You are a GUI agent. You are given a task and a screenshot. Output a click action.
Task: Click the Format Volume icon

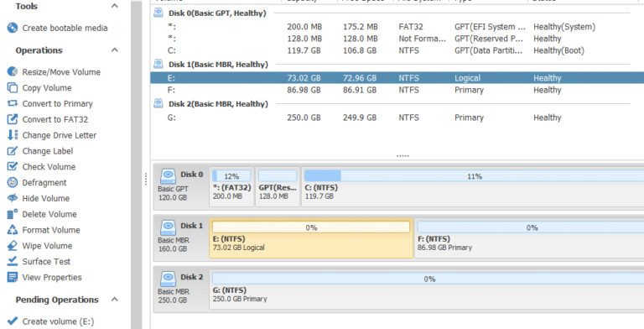click(x=13, y=229)
